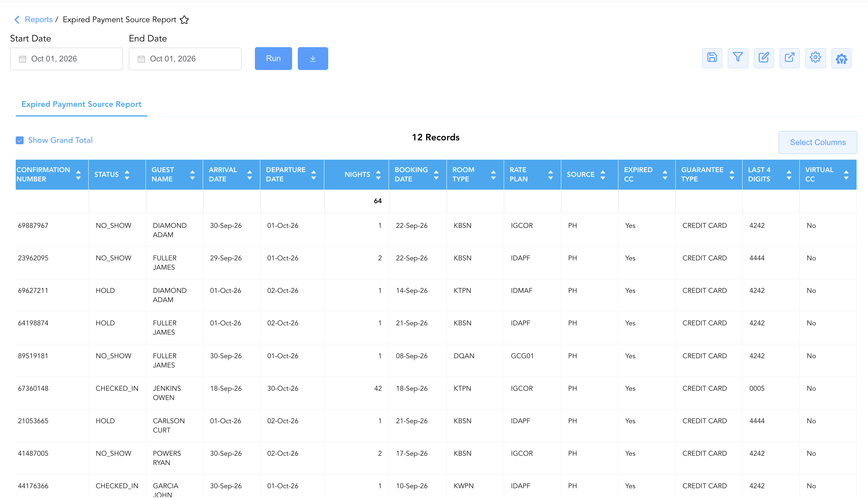Click last 4 digits 0005 cell
The image size is (868, 500).
(757, 389)
